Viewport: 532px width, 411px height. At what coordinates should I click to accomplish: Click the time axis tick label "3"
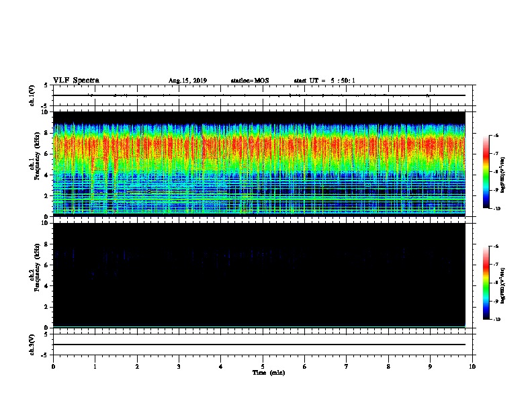pos(179,367)
